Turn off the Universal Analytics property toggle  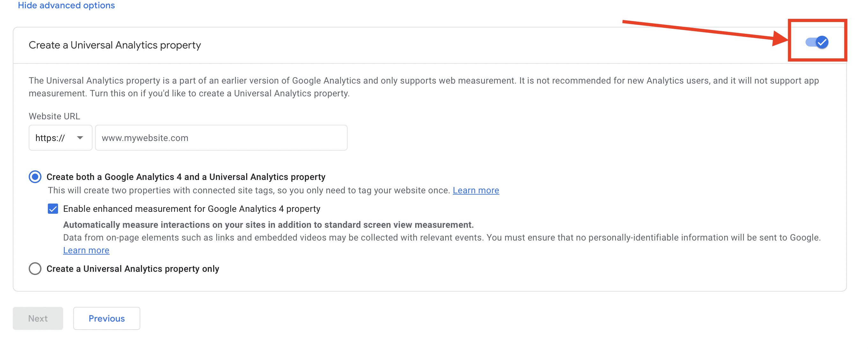(817, 42)
